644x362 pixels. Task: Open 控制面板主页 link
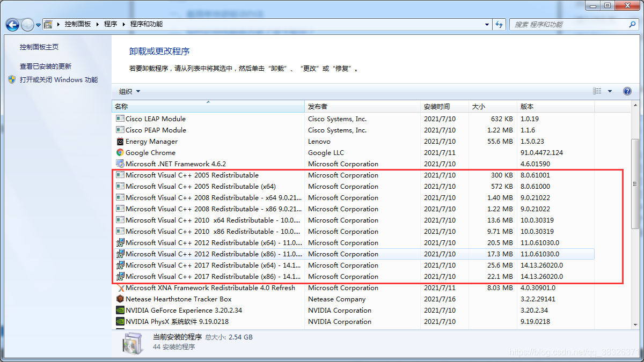tap(39, 47)
